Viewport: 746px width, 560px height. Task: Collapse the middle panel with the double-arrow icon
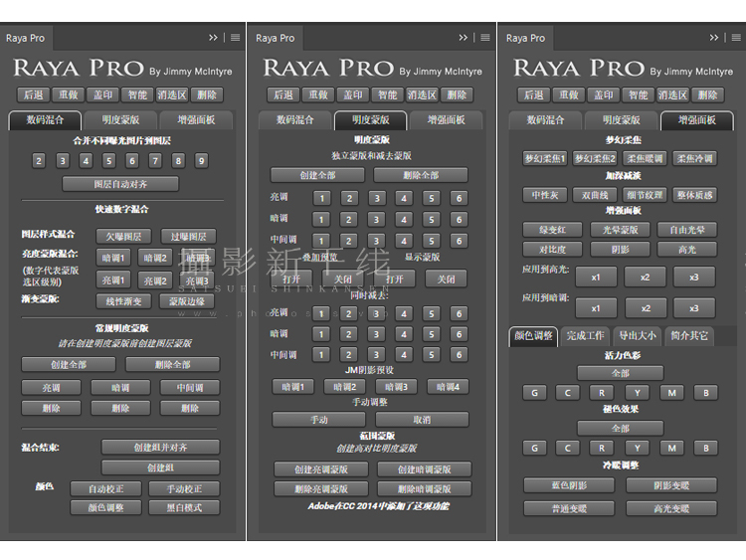(464, 38)
